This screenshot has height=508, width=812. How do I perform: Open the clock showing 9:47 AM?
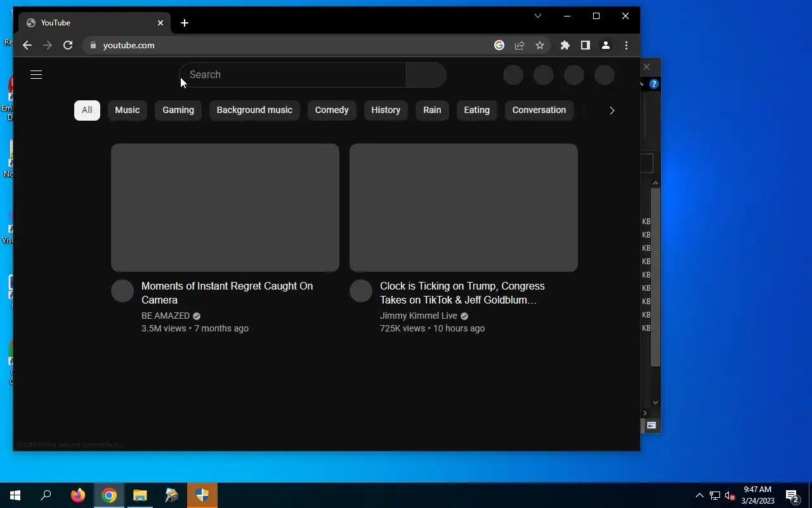[x=757, y=495]
